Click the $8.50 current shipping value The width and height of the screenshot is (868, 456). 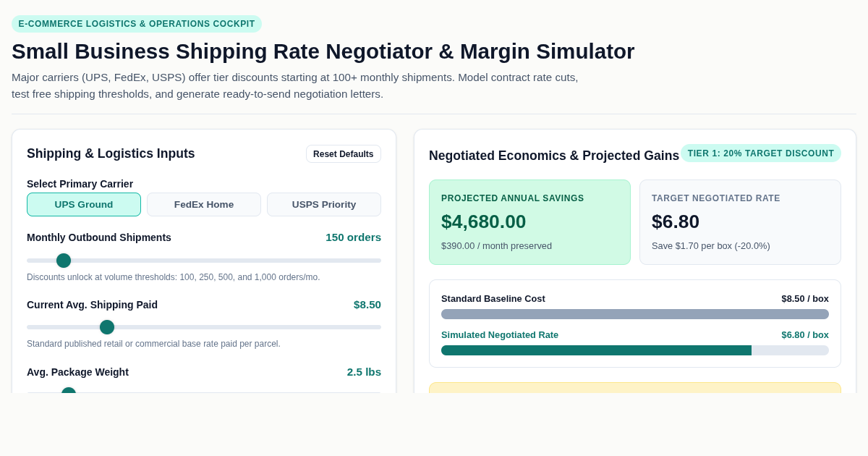(x=367, y=305)
